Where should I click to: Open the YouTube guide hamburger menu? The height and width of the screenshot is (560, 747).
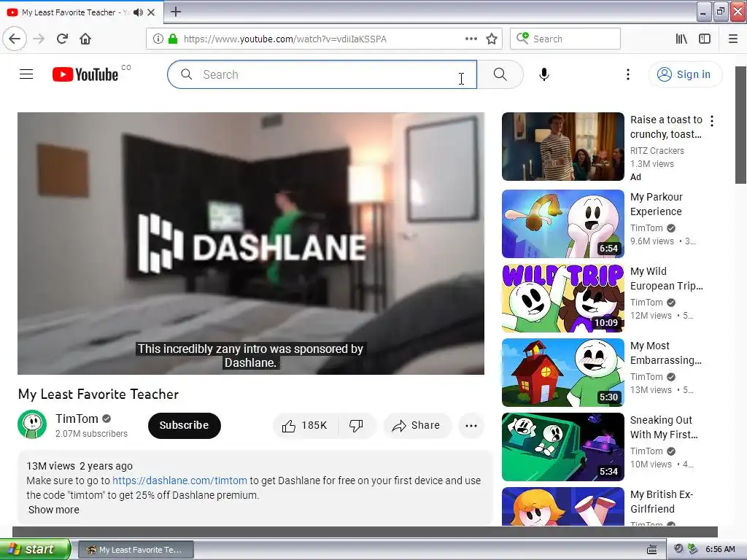point(26,74)
